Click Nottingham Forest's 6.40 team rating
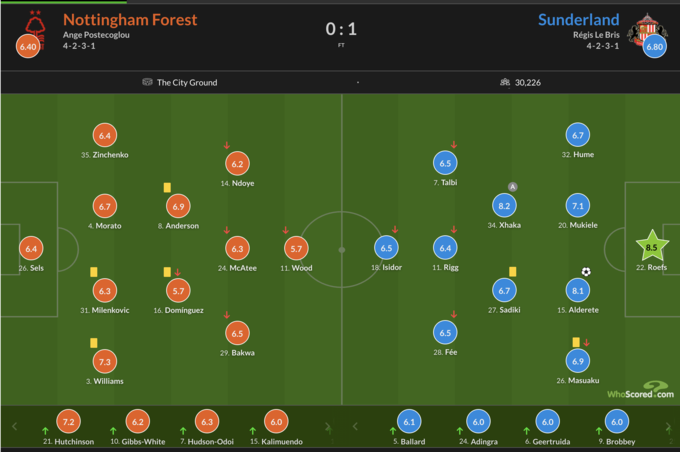680x452 pixels. click(x=28, y=46)
